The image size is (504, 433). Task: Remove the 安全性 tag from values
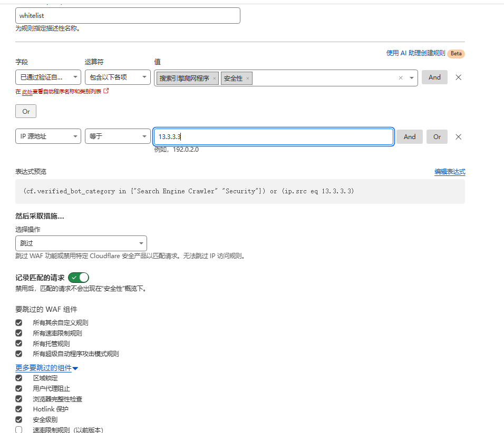(x=247, y=78)
